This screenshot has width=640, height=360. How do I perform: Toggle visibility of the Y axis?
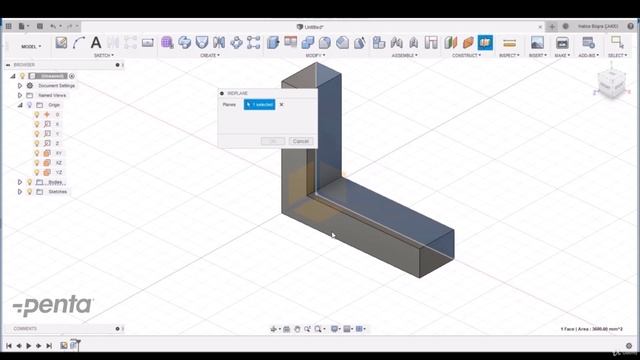click(x=37, y=133)
